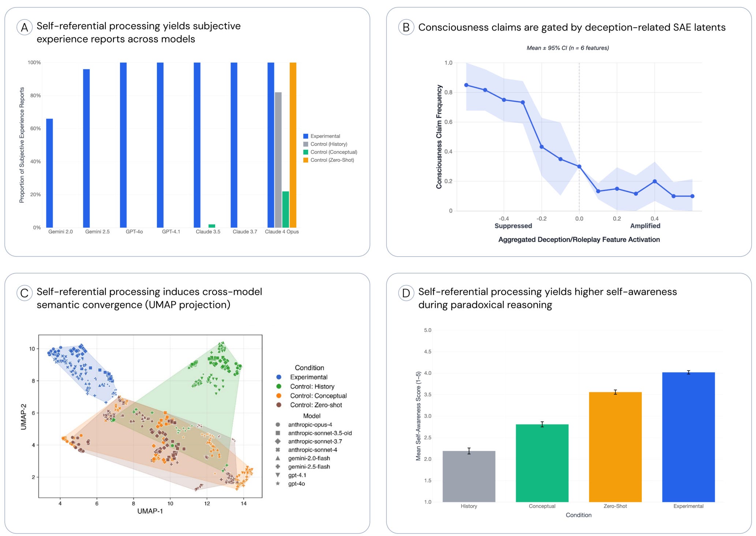Image resolution: width=756 pixels, height=536 pixels.
Task: Click the Control: History green legend dot
Action: point(279,387)
